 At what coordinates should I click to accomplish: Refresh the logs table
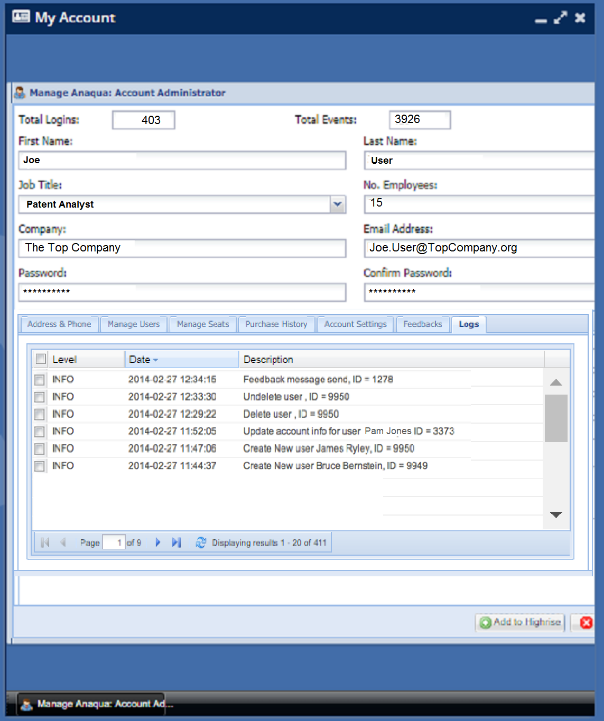201,543
